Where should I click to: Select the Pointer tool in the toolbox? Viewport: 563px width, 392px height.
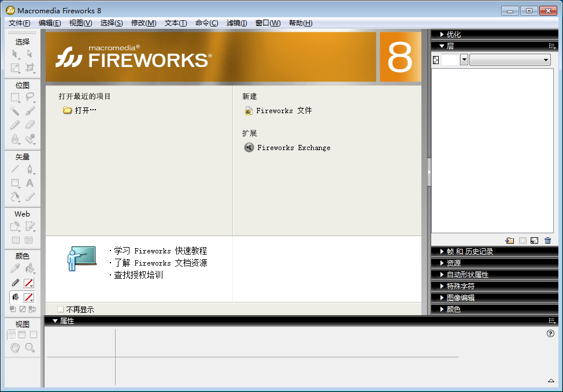click(x=15, y=54)
